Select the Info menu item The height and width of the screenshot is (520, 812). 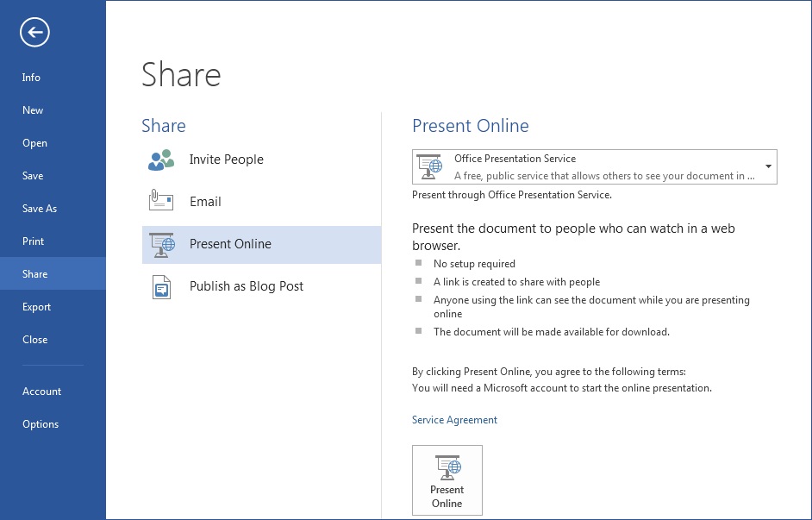point(31,77)
